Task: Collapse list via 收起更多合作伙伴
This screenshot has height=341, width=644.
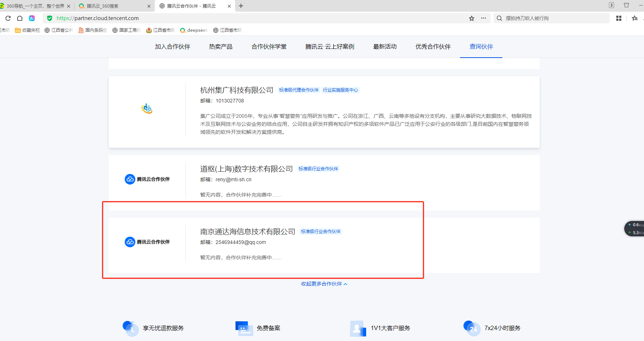Action: pos(324,284)
